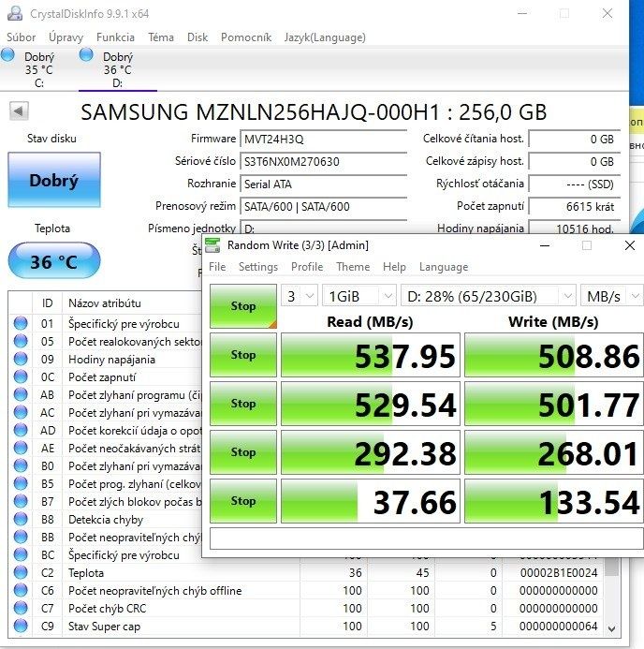Select the D: drive status icon
644x649 pixels.
click(x=86, y=54)
